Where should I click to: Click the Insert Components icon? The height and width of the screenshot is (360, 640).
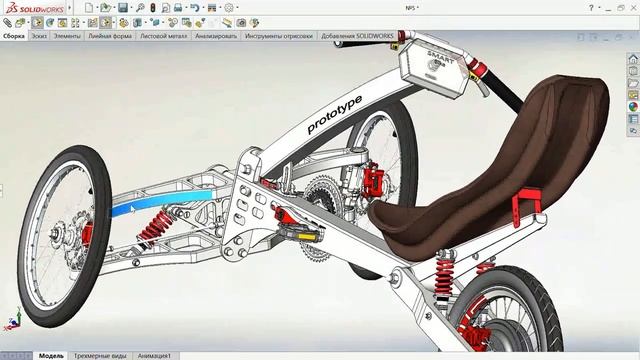point(20,23)
